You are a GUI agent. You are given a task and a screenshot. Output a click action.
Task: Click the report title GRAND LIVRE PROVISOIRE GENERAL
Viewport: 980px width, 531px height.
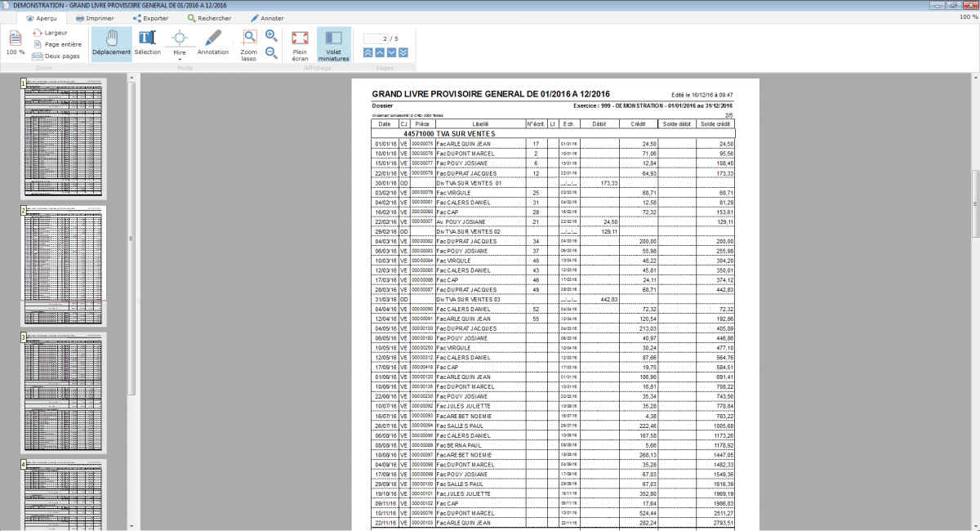(x=491, y=95)
